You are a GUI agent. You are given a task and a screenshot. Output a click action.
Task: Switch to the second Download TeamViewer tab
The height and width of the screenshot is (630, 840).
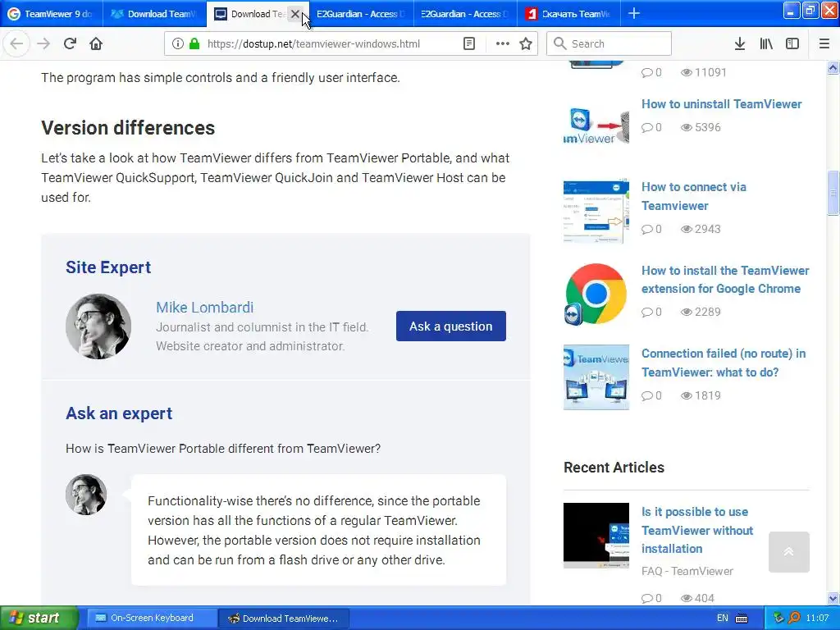154,14
